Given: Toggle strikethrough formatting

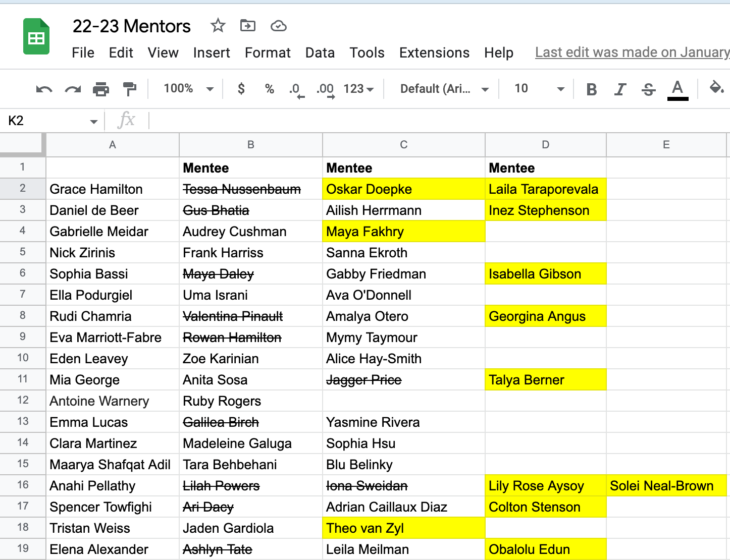Looking at the screenshot, I should (648, 89).
